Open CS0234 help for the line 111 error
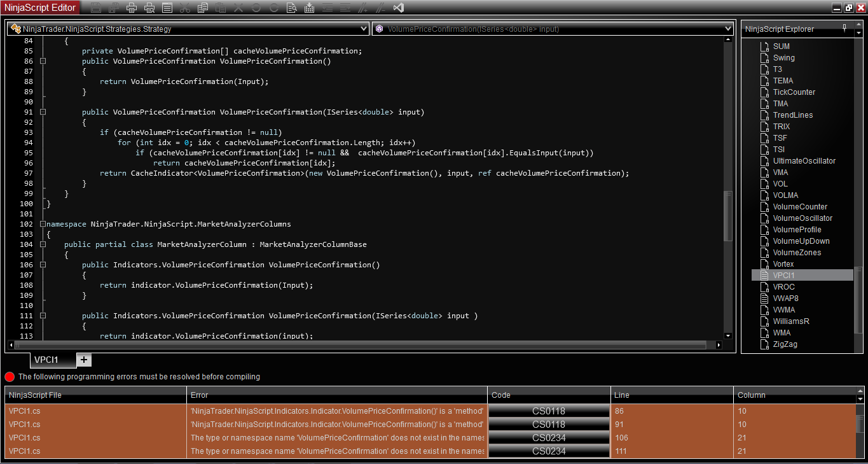Screen dimensions: 868x464 pyautogui.click(x=549, y=451)
